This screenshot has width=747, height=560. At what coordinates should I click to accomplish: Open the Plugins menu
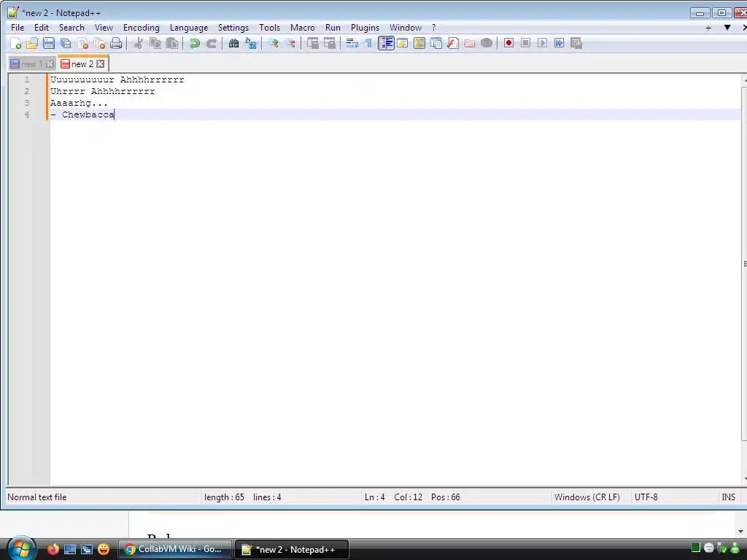click(365, 28)
